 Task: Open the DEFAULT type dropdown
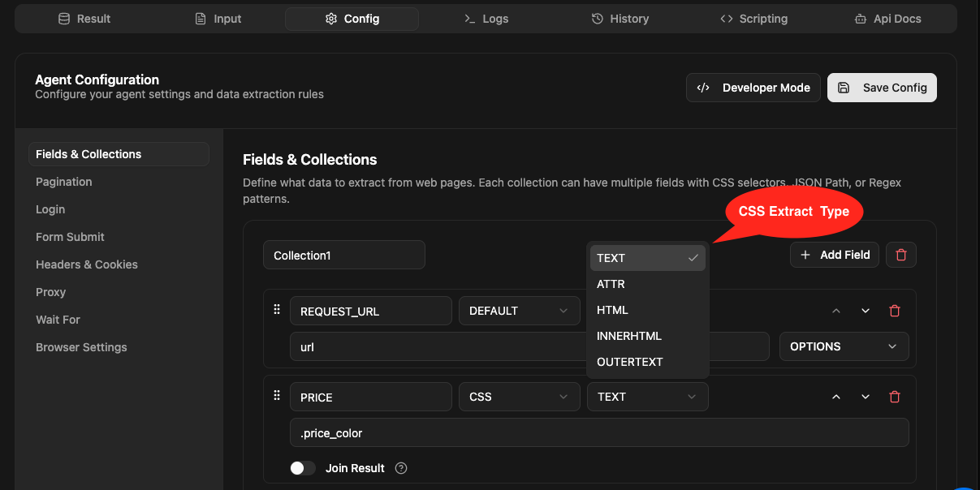click(x=519, y=311)
